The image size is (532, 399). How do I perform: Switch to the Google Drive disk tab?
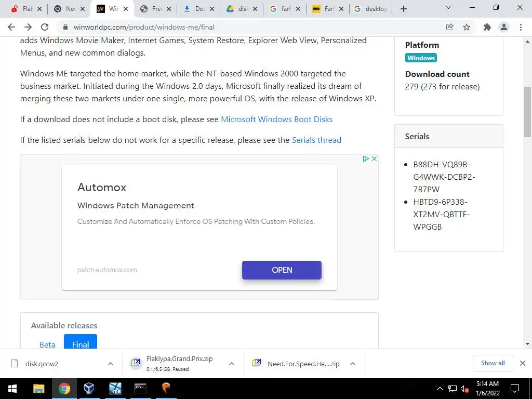coord(237,9)
